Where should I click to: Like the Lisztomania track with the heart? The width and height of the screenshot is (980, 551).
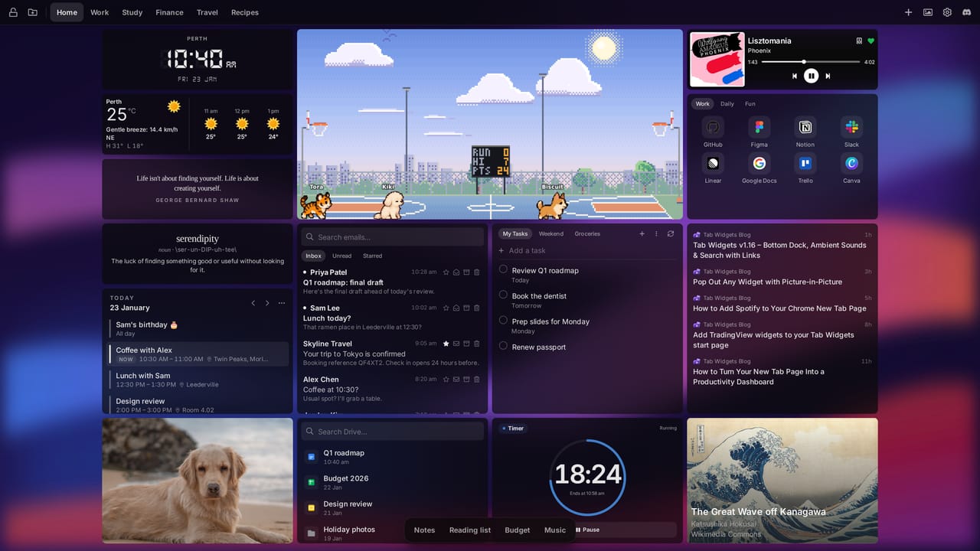coord(871,41)
